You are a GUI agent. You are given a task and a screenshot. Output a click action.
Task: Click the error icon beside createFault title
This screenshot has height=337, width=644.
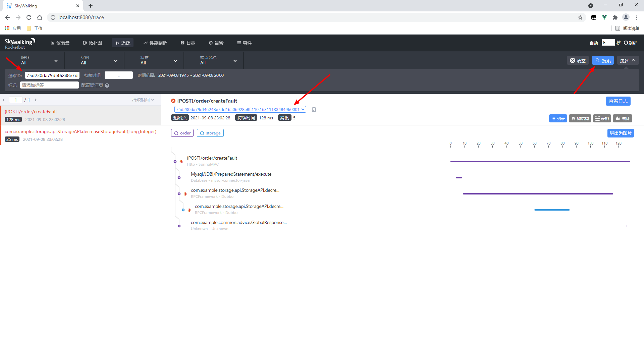click(x=173, y=101)
